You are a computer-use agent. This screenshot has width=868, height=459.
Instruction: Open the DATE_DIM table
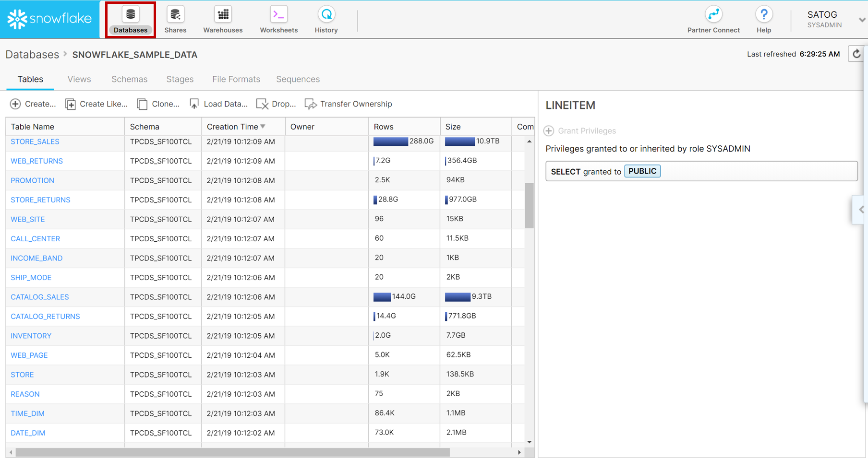click(x=28, y=433)
